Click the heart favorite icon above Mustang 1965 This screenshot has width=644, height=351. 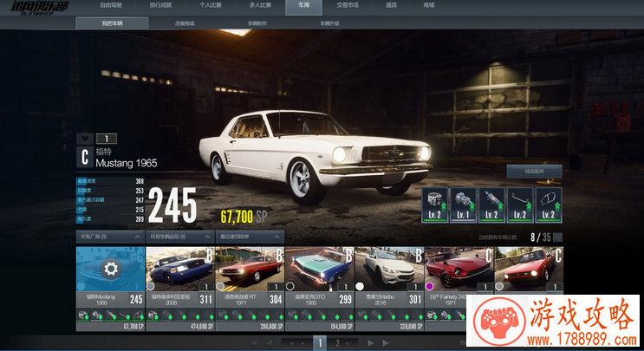coord(84,138)
